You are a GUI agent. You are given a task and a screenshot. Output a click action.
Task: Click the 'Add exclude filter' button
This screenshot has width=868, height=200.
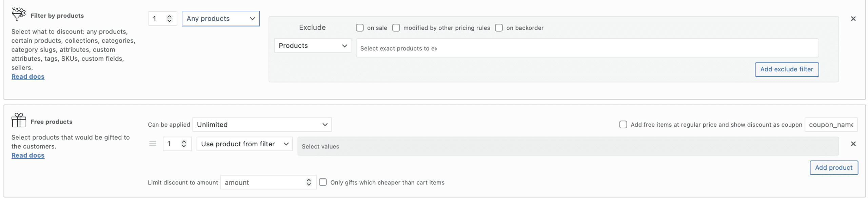click(x=787, y=69)
